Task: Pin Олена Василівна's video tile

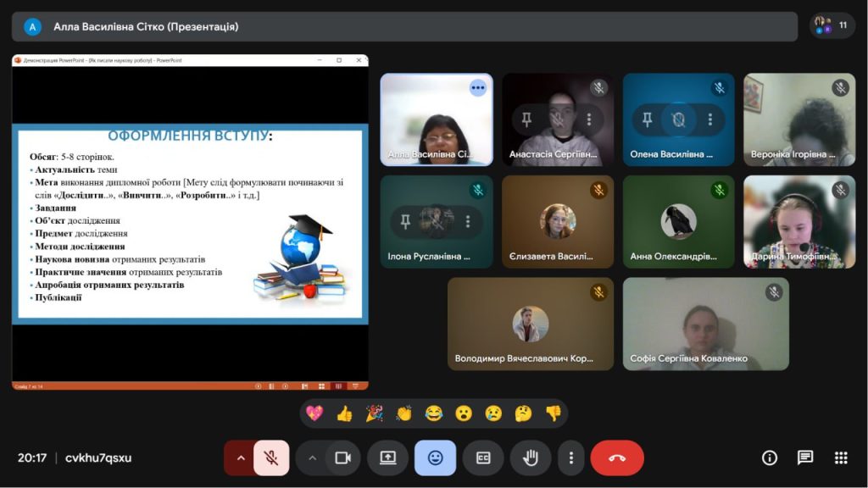Action: (648, 120)
